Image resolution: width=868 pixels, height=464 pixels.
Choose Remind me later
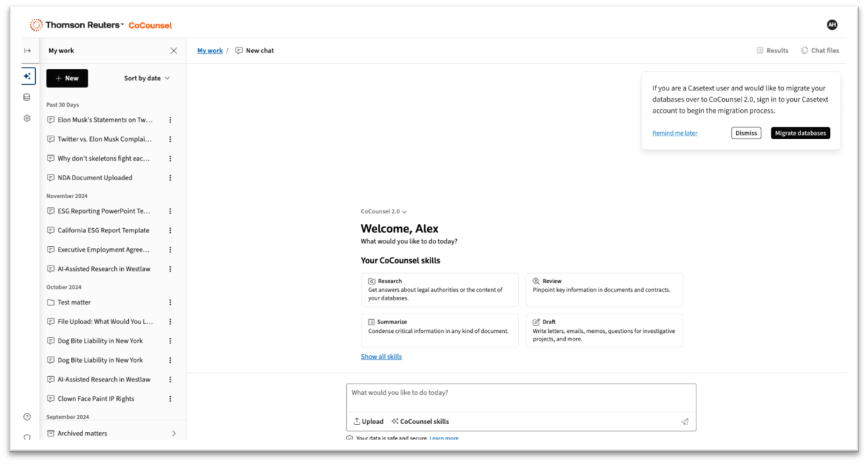(675, 133)
